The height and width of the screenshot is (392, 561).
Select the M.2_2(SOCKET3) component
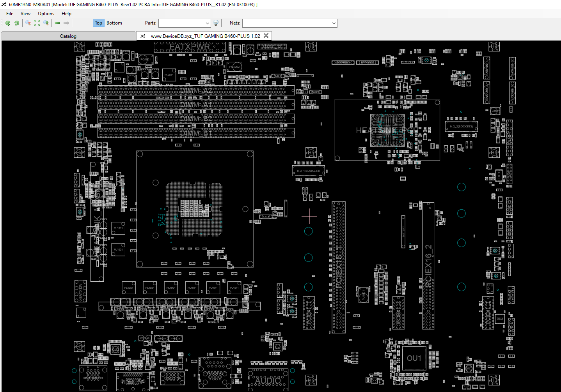(461, 126)
